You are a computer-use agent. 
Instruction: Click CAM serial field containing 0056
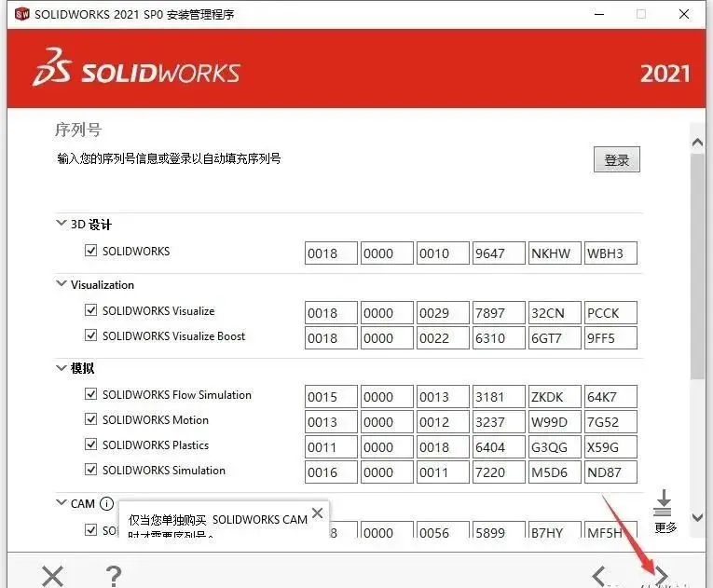click(x=443, y=530)
